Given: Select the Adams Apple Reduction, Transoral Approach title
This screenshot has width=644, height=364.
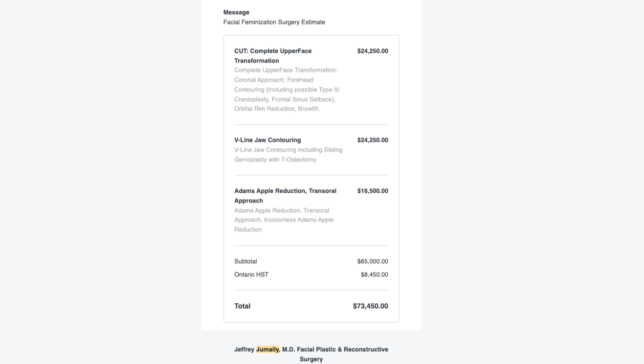Looking at the screenshot, I should point(285,196).
